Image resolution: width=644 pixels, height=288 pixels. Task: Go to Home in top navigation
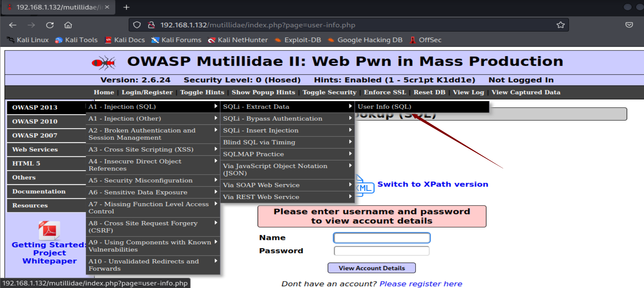click(x=104, y=92)
